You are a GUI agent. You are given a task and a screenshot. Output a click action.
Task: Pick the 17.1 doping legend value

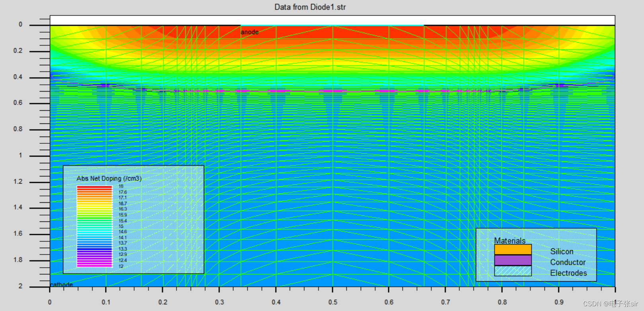point(123,198)
